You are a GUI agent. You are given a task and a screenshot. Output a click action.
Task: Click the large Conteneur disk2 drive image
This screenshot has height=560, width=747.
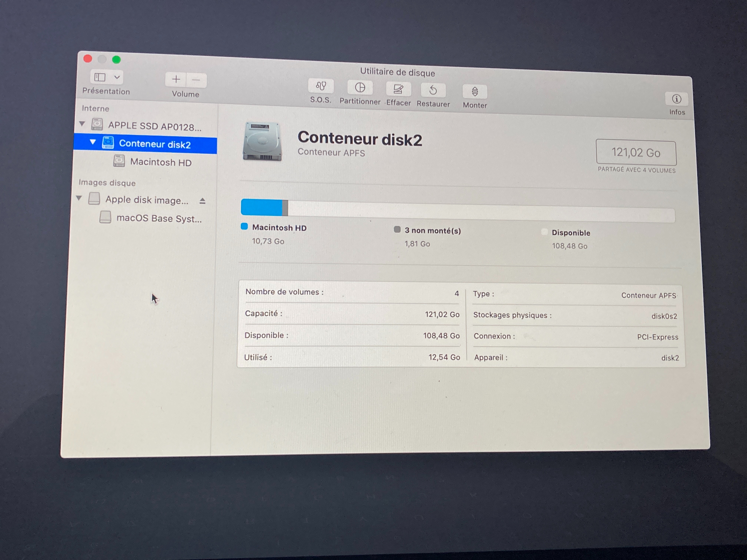(x=262, y=141)
